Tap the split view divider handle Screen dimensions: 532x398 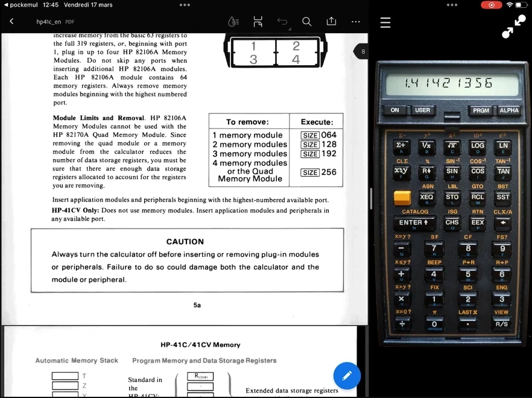[x=370, y=199]
